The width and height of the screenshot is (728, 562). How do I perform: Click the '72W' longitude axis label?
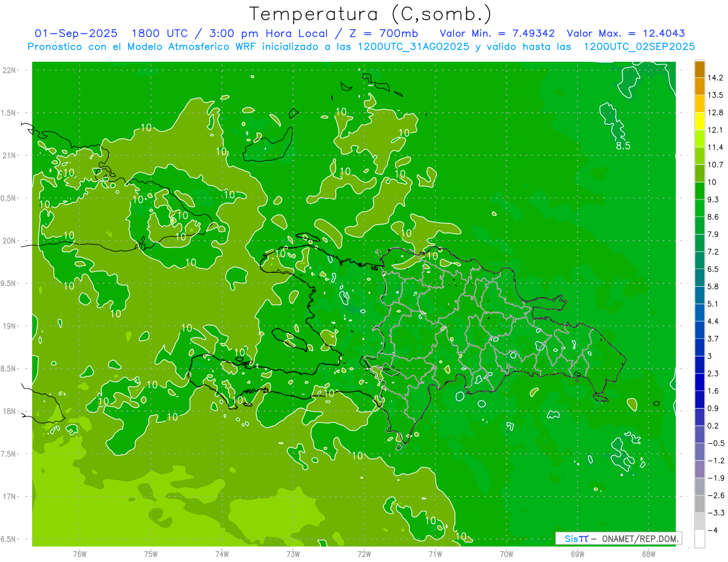coord(364,554)
